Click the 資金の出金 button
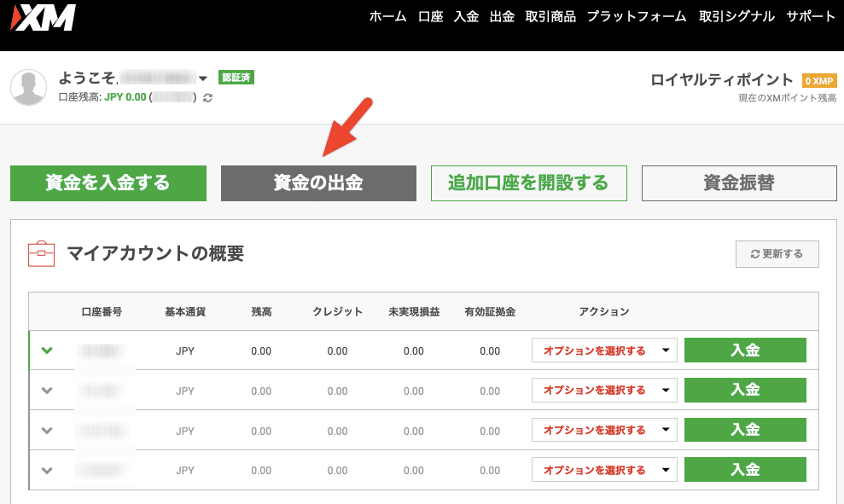 (x=318, y=183)
